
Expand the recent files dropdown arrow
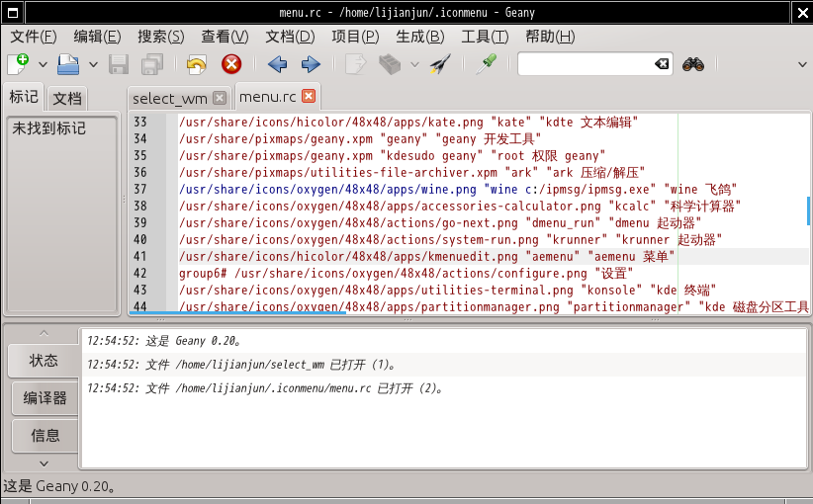[93, 65]
